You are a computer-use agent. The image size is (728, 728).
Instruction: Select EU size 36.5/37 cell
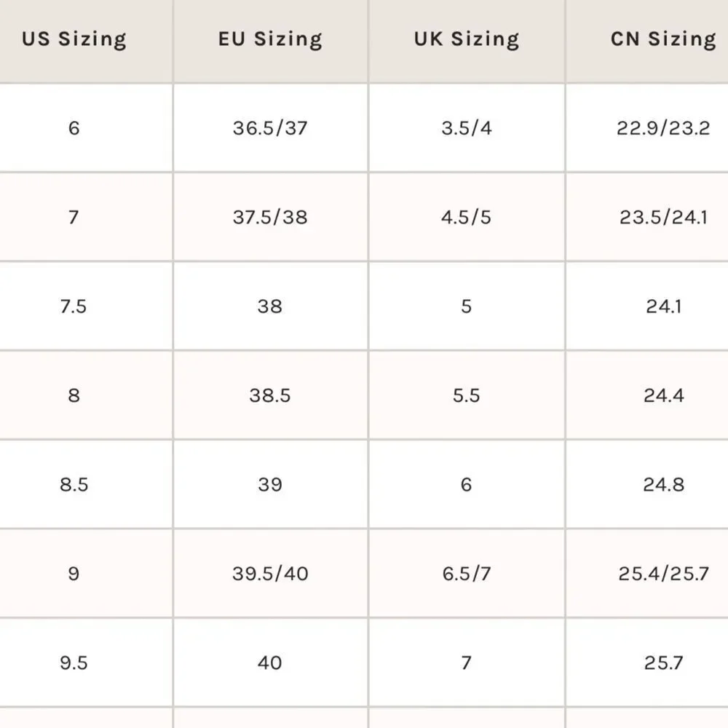pos(270,127)
